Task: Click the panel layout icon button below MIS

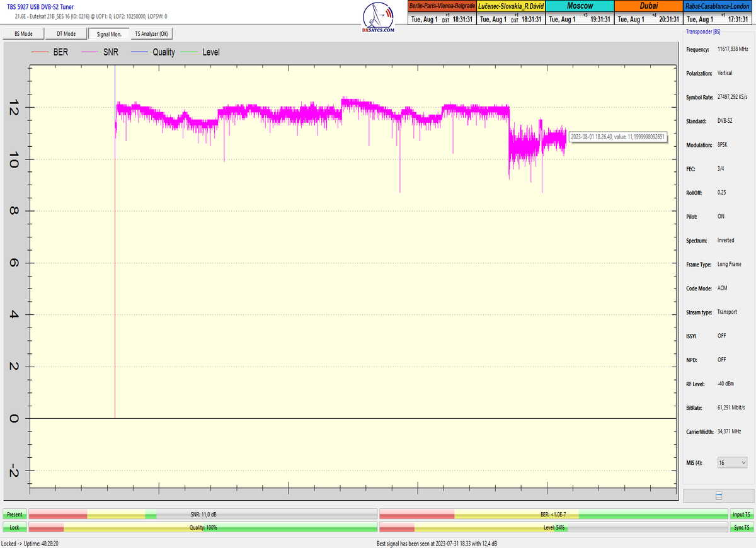Action: pos(718,496)
